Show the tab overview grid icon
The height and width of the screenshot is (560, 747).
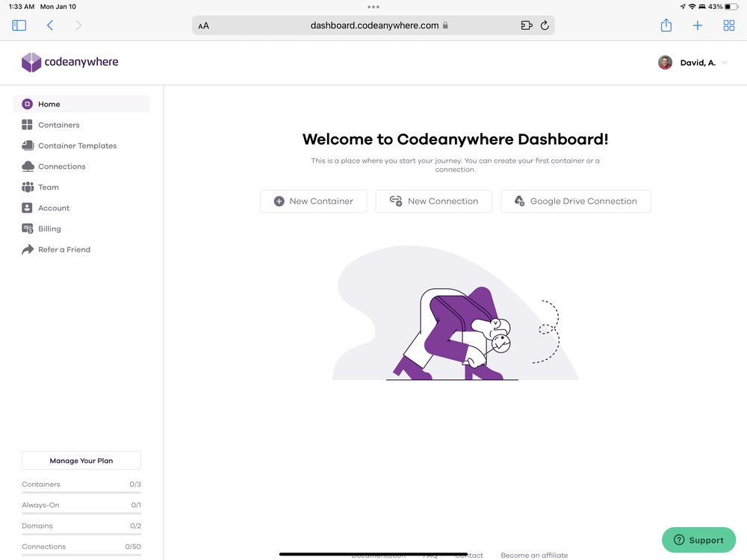[729, 25]
